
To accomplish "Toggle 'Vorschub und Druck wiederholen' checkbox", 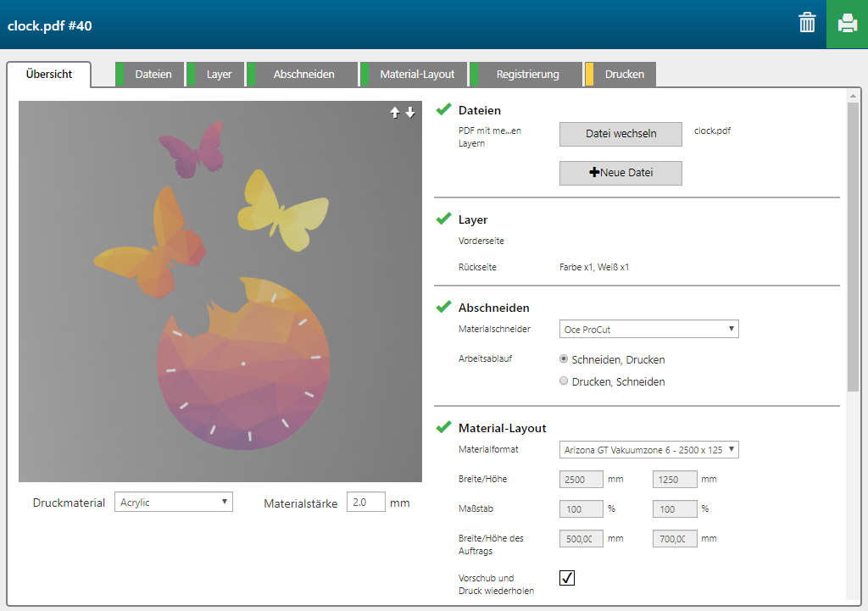I will pos(567,578).
